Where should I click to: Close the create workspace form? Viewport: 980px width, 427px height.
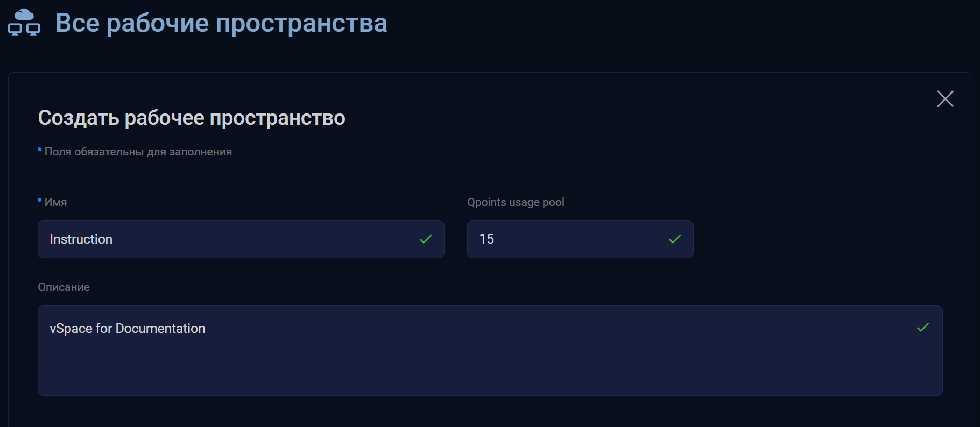tap(945, 99)
